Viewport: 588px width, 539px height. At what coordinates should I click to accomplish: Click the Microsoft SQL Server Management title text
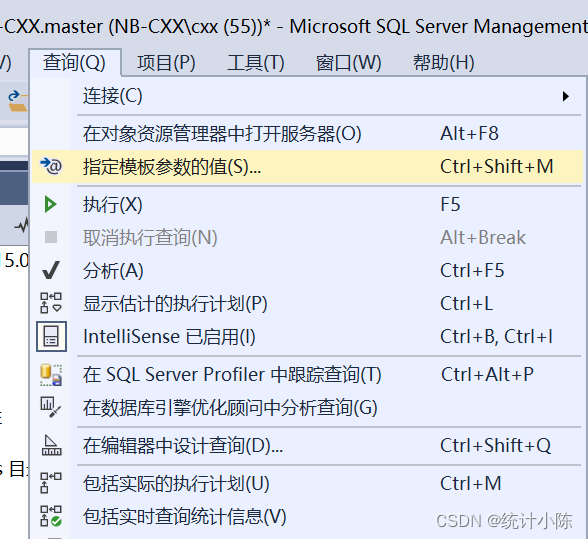pyautogui.click(x=438, y=27)
